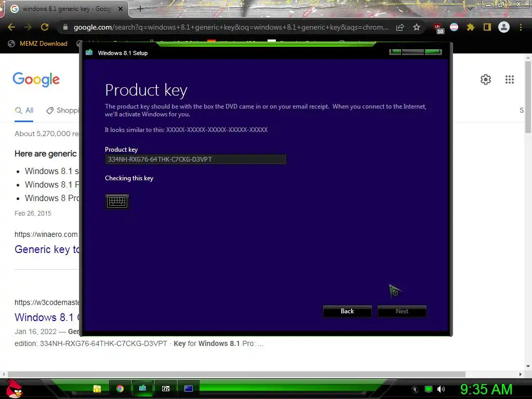Toggle Chrome side panel icon
The image size is (532, 399).
click(487, 27)
